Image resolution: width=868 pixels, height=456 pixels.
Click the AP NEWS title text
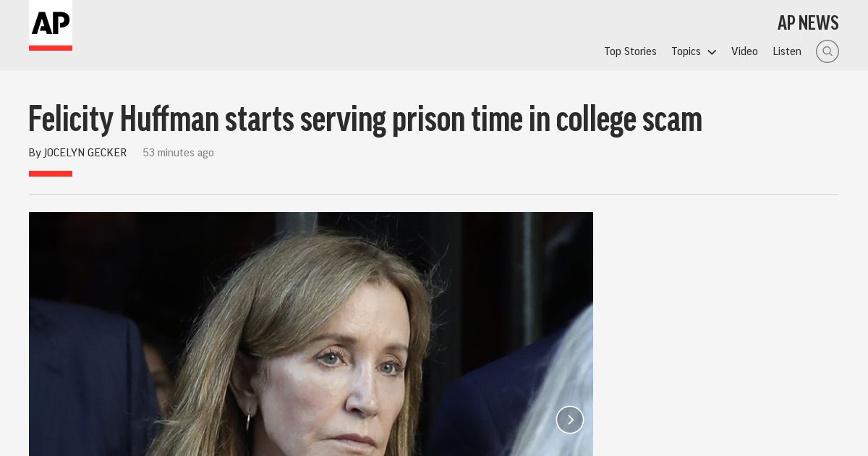(x=808, y=22)
